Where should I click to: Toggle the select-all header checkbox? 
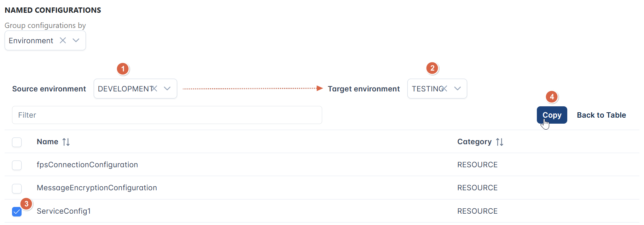pos(17,142)
